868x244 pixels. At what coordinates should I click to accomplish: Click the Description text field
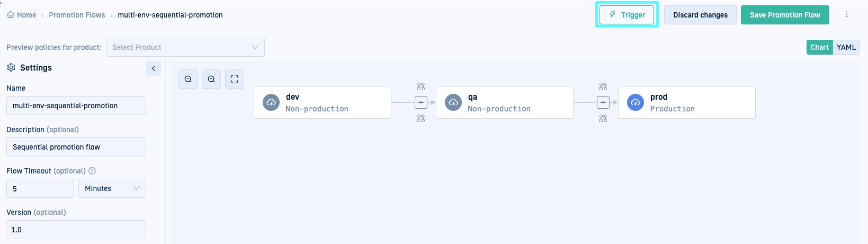(x=76, y=147)
